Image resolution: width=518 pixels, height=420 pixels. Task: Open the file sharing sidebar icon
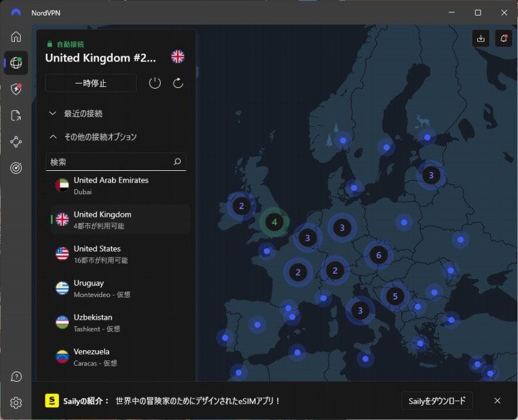16,115
